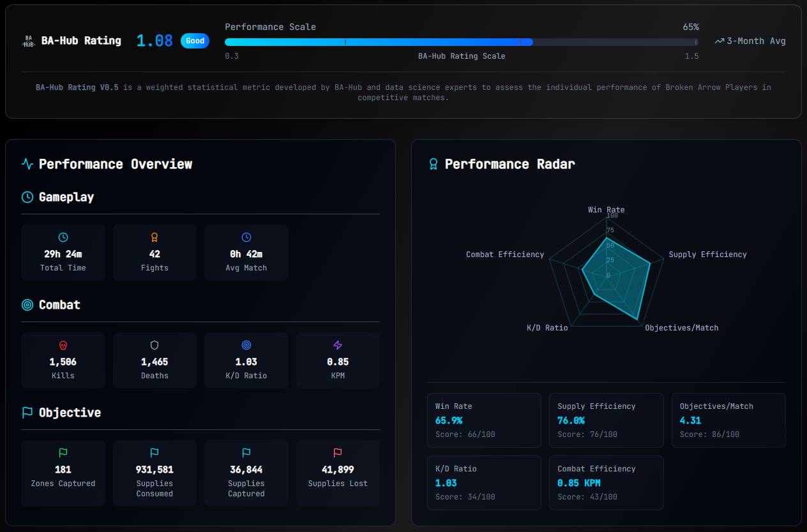Image resolution: width=807 pixels, height=532 pixels.
Task: Click the "3-Month Avg" label
Action: click(x=756, y=41)
